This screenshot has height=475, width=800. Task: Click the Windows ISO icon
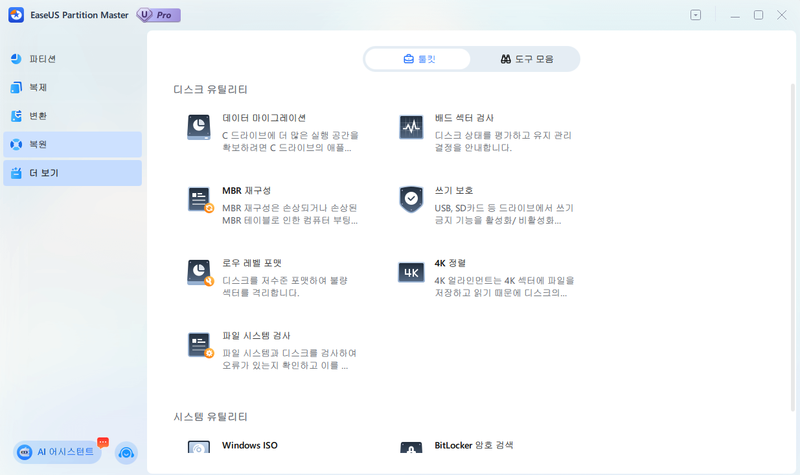click(x=200, y=449)
